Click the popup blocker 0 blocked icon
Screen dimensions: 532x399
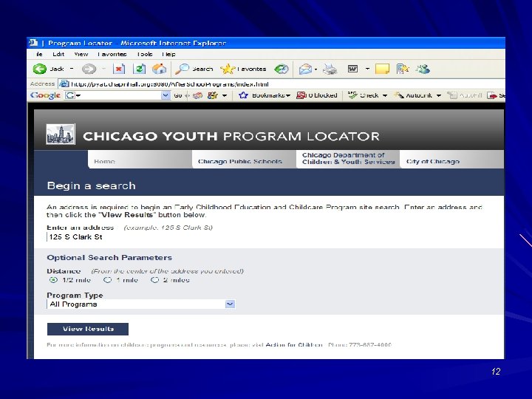click(301, 95)
